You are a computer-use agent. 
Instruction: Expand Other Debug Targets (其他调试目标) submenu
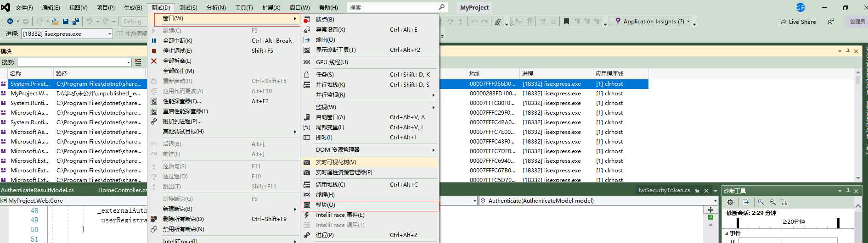[224, 131]
